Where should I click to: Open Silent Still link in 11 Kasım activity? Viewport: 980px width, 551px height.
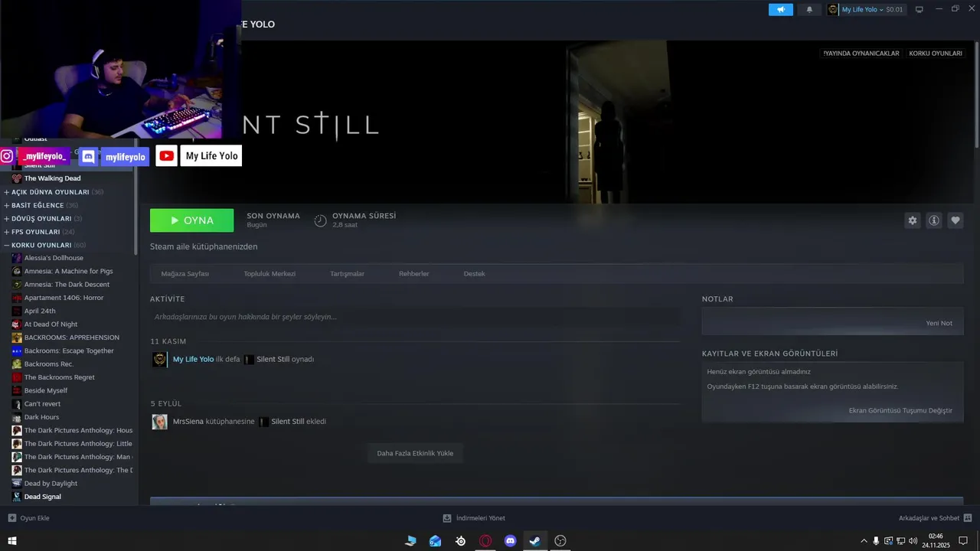pyautogui.click(x=273, y=359)
